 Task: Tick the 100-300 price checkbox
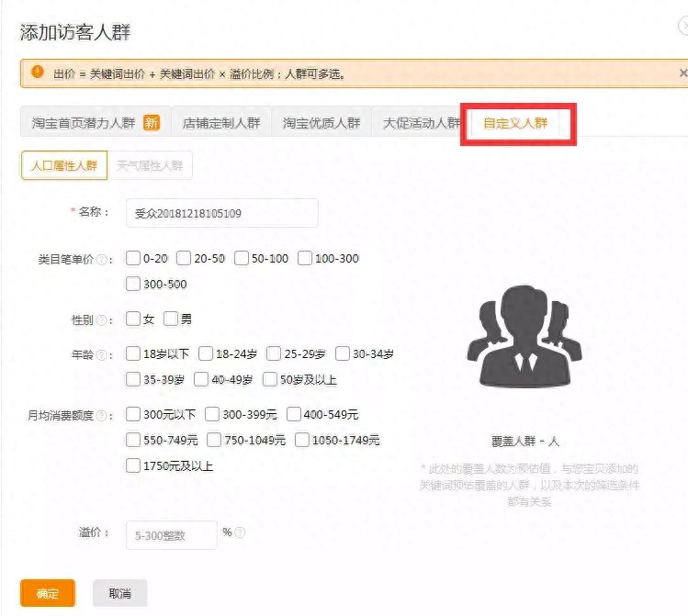tap(305, 258)
